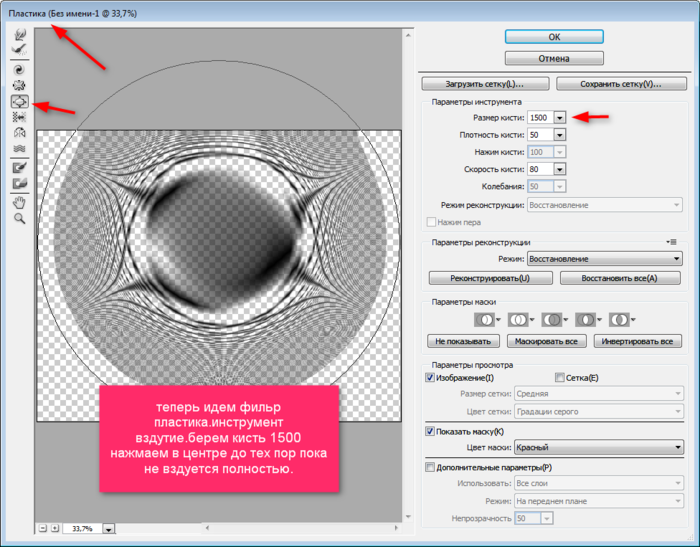
Task: Click the Реконструировать(U) button
Action: (x=490, y=278)
